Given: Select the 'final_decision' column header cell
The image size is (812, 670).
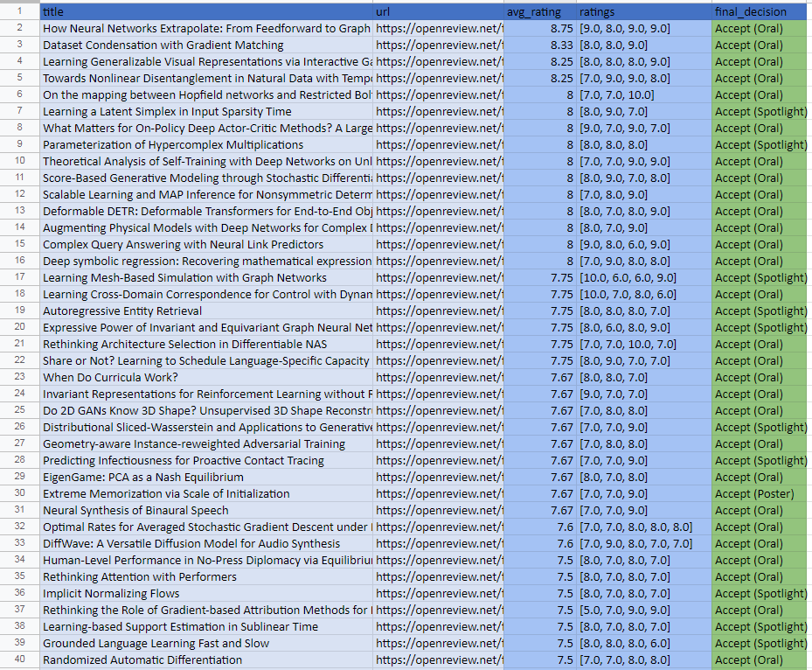Looking at the screenshot, I should tap(760, 12).
